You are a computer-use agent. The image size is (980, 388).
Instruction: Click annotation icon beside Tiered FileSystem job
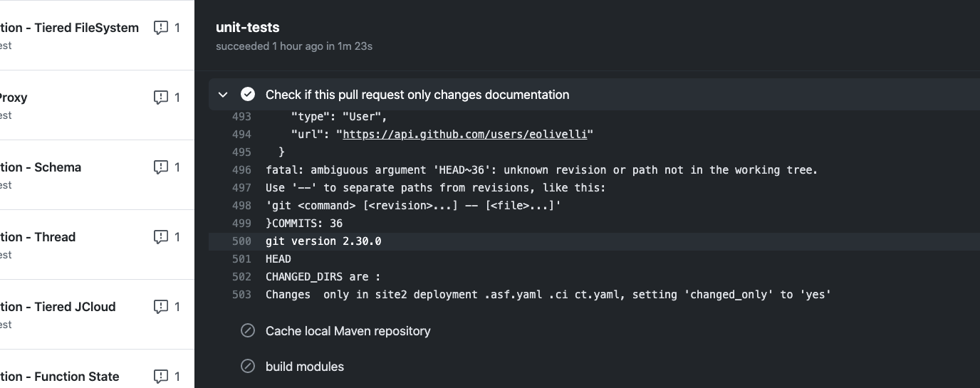point(161,28)
